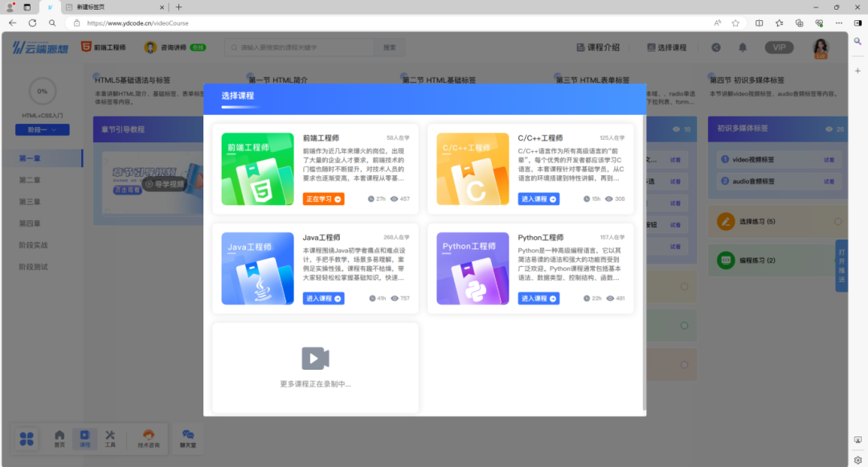The image size is (868, 467).
Task: Open the 选择课程 menu in top bar
Action: point(666,47)
